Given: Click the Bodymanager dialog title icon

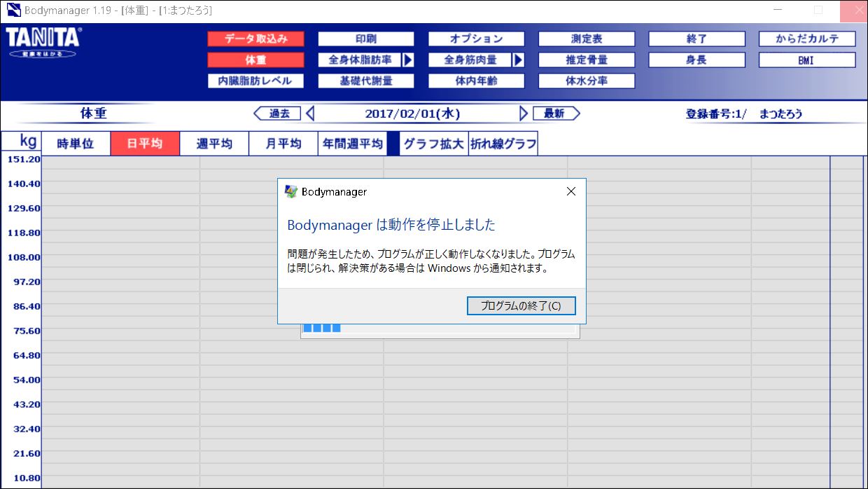Looking at the screenshot, I should [291, 191].
